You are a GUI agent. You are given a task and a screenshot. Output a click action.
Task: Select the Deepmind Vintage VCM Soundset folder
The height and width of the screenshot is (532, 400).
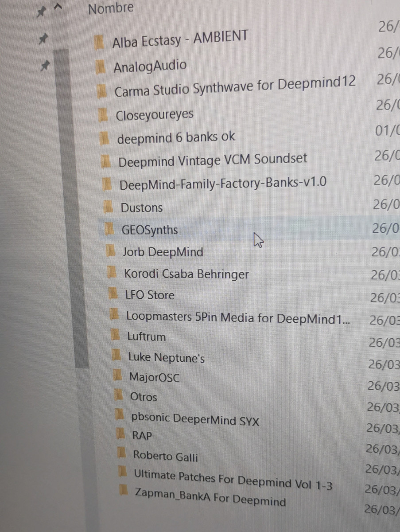[213, 160]
